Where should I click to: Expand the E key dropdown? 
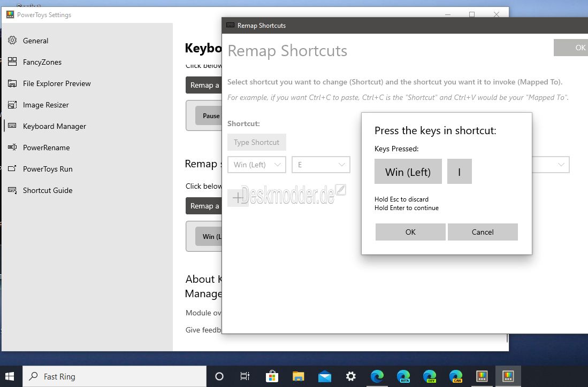click(x=321, y=165)
